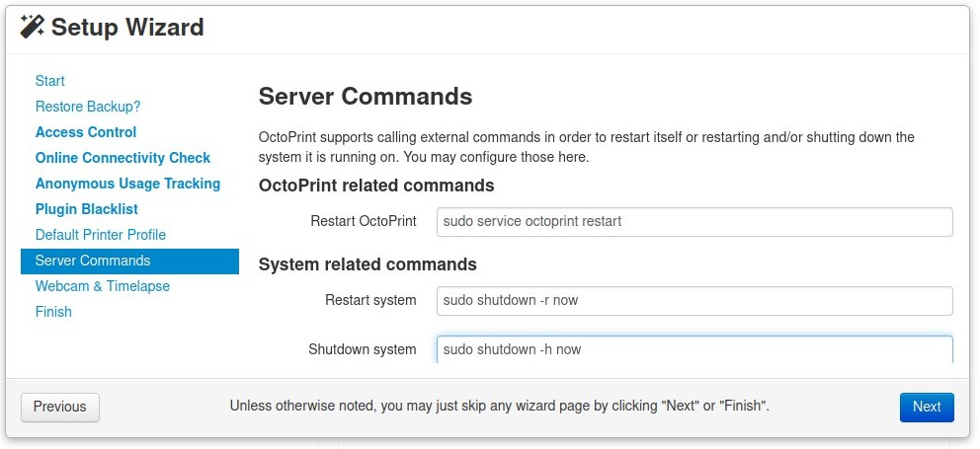Go to the Start wizard step
The height and width of the screenshot is (449, 980).
(x=50, y=81)
